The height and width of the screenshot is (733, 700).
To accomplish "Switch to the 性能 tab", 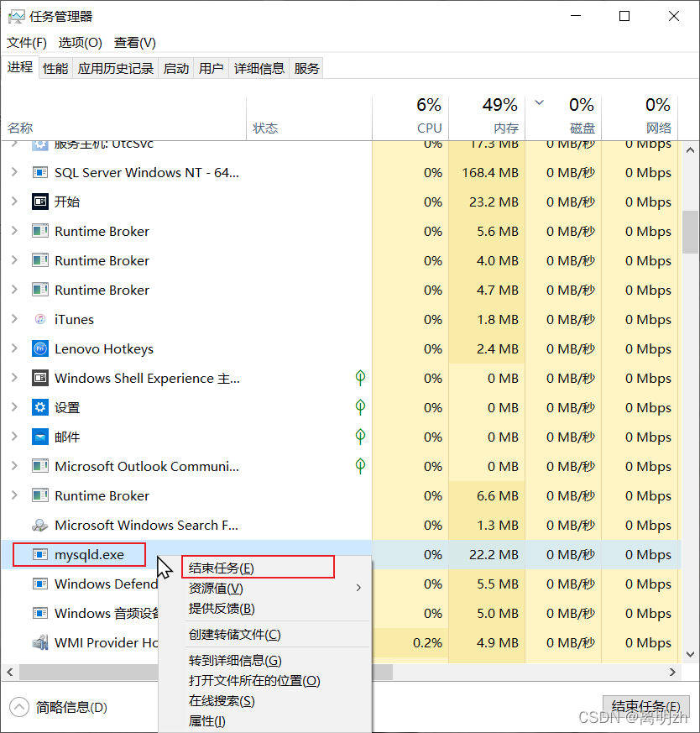I will click(x=55, y=69).
